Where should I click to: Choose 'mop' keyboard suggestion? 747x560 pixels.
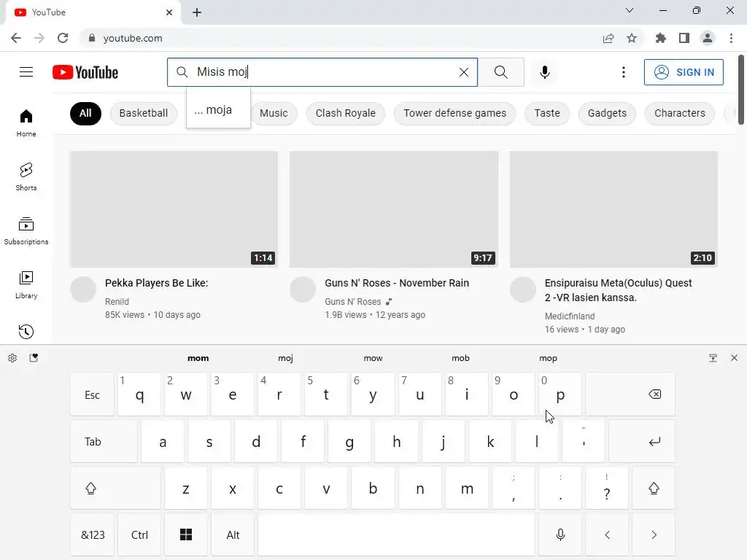coord(548,358)
